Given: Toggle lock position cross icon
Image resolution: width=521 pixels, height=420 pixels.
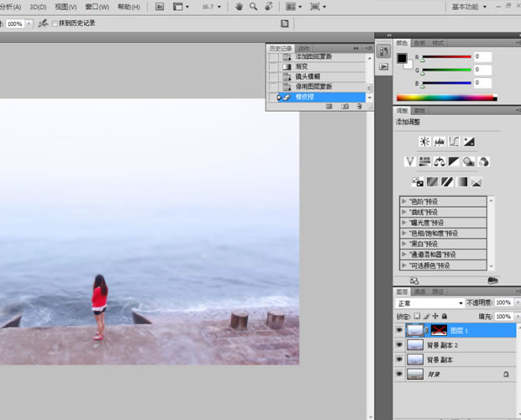Looking at the screenshot, I should pyautogui.click(x=435, y=316).
